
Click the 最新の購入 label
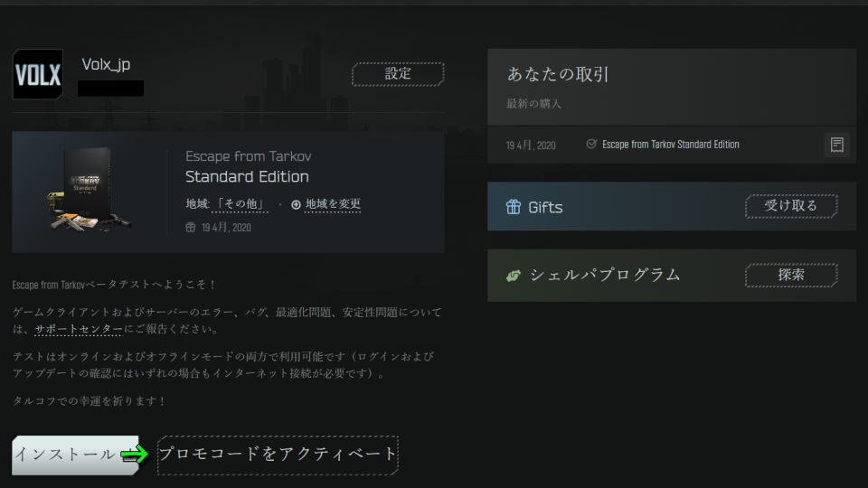[x=533, y=103]
